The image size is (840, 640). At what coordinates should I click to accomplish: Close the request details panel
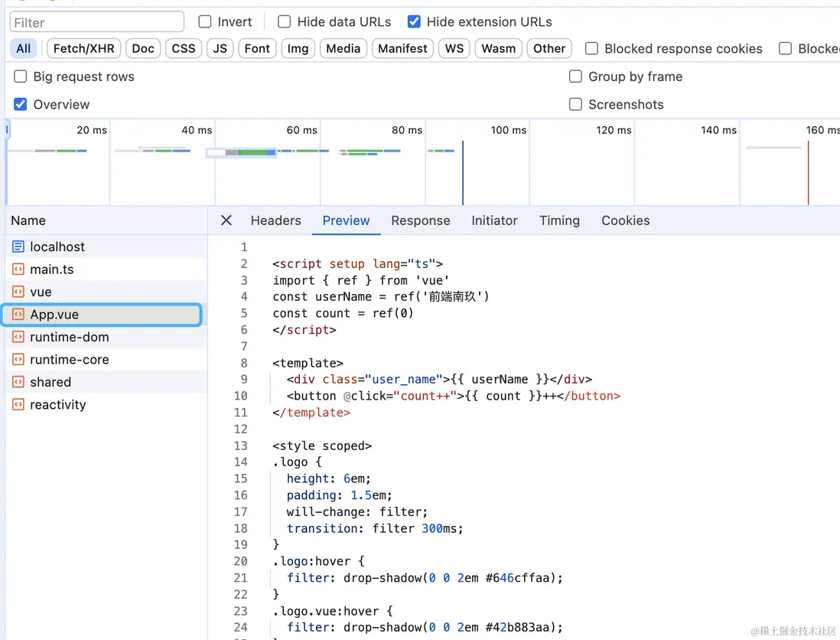(x=226, y=220)
